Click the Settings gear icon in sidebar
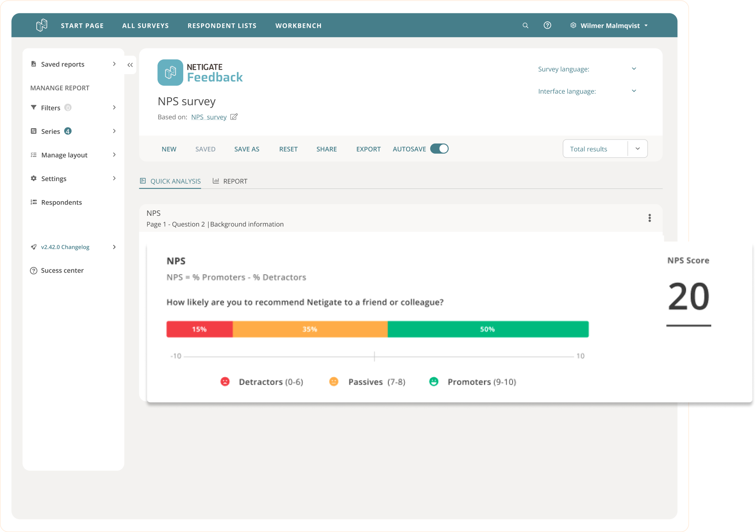The height and width of the screenshot is (532, 756). (x=34, y=179)
